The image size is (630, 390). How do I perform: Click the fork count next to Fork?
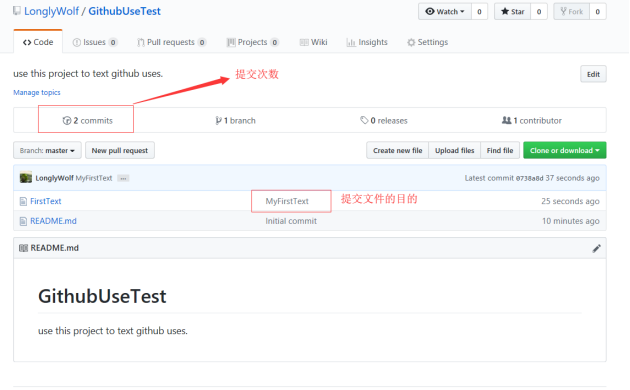pos(597,12)
